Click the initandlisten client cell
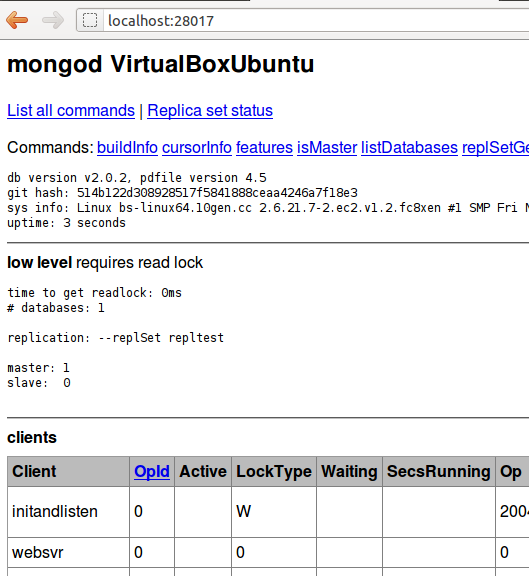The image size is (529, 576). tap(68, 512)
